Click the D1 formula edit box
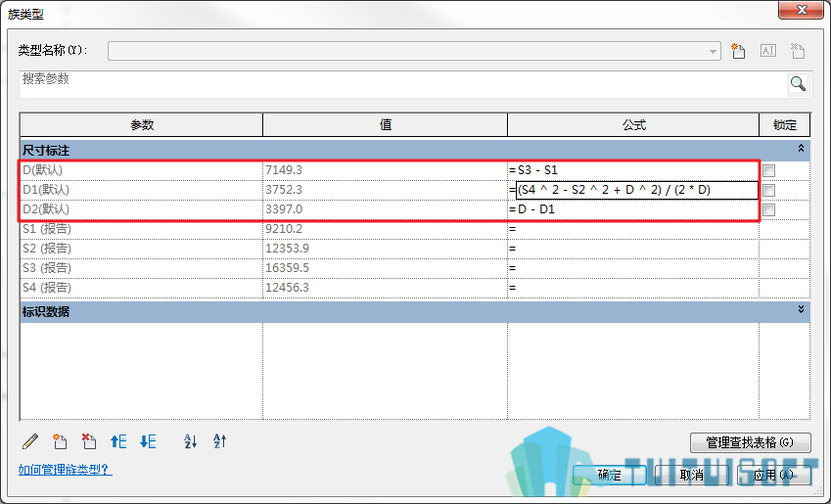The image size is (831, 504). [x=637, y=190]
